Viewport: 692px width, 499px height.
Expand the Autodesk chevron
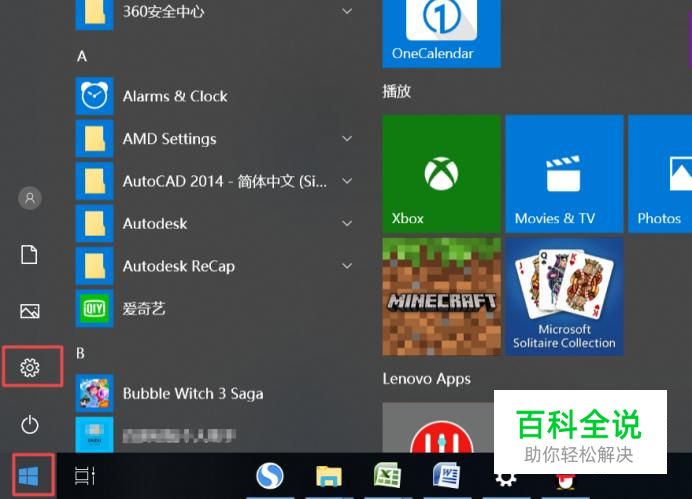pyautogui.click(x=347, y=223)
